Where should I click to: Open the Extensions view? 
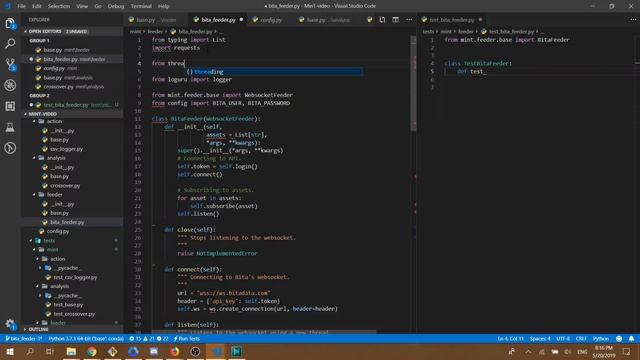click(x=10, y=106)
